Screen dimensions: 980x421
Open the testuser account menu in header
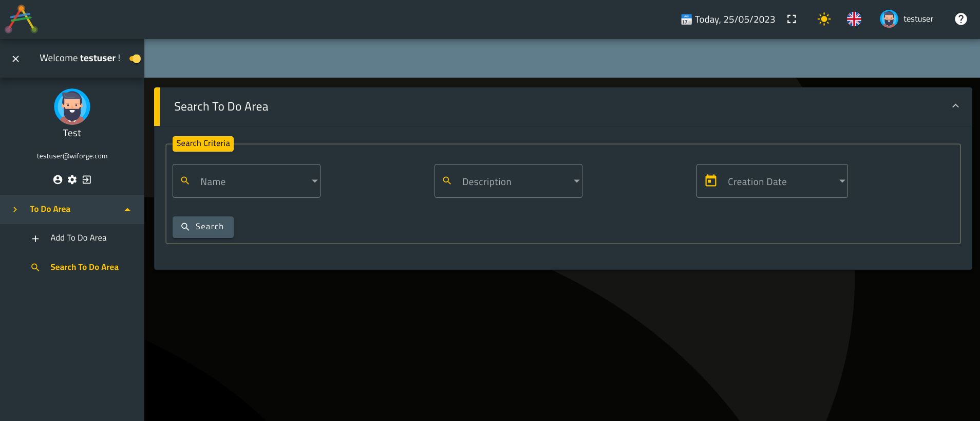[x=907, y=20]
